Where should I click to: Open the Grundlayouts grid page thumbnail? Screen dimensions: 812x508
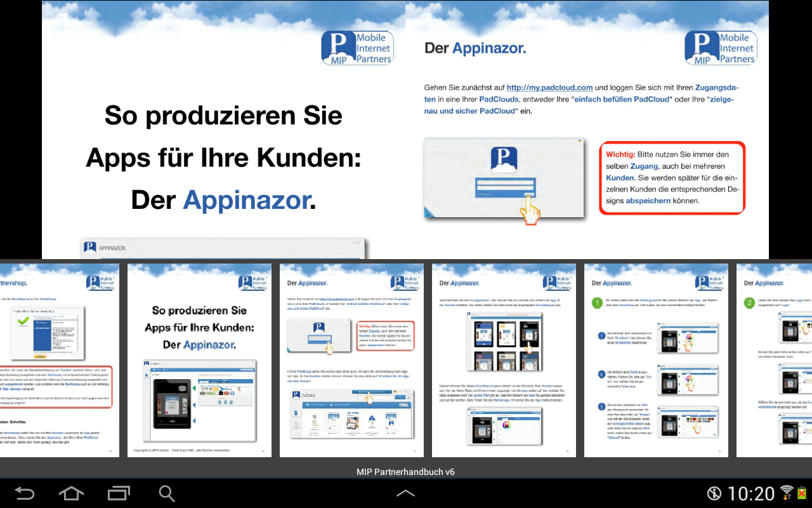(504, 360)
